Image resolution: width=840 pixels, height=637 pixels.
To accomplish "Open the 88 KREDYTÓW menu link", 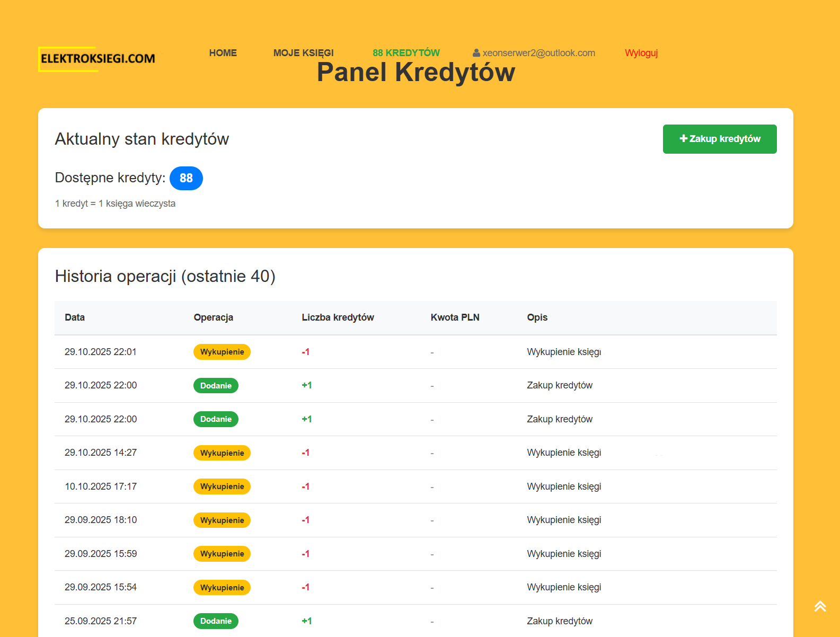I will click(x=406, y=53).
